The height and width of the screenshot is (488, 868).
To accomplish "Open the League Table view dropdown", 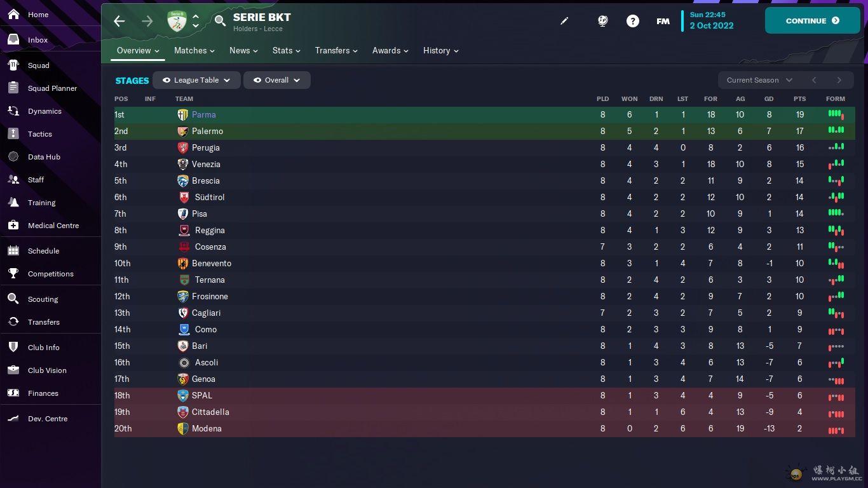I will (x=196, y=80).
